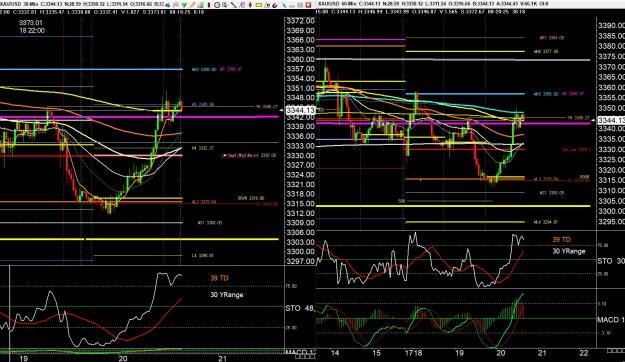Click the 30 YRange label in right chart

(x=569, y=251)
